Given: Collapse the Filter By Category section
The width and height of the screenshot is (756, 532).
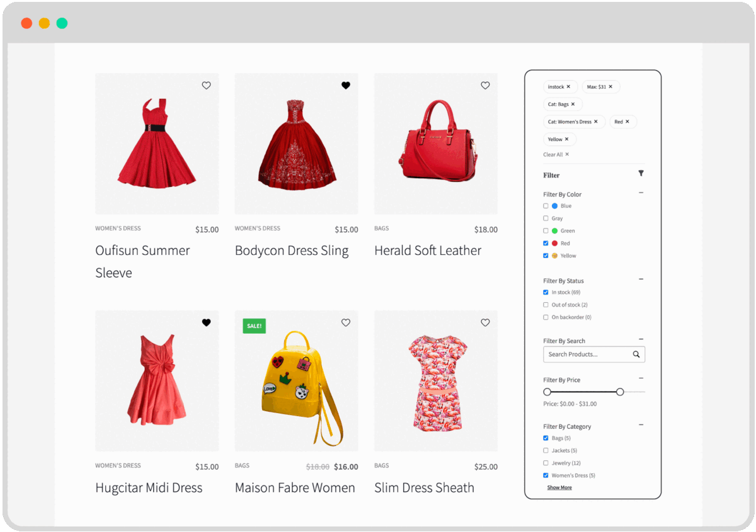Looking at the screenshot, I should click(641, 424).
